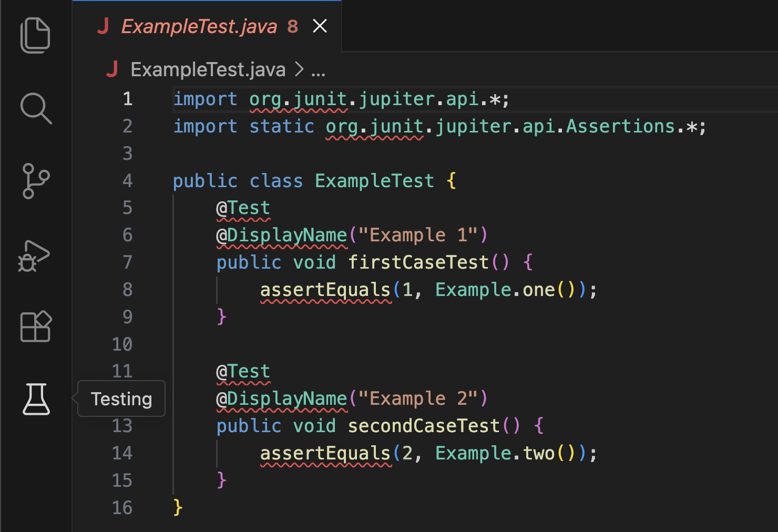The width and height of the screenshot is (778, 532).
Task: Click the "Example 2" string literal
Action: tap(418, 398)
